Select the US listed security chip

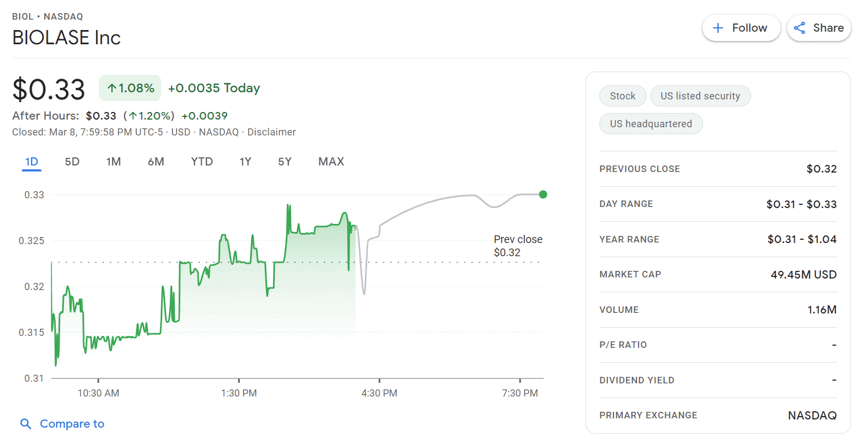point(700,96)
